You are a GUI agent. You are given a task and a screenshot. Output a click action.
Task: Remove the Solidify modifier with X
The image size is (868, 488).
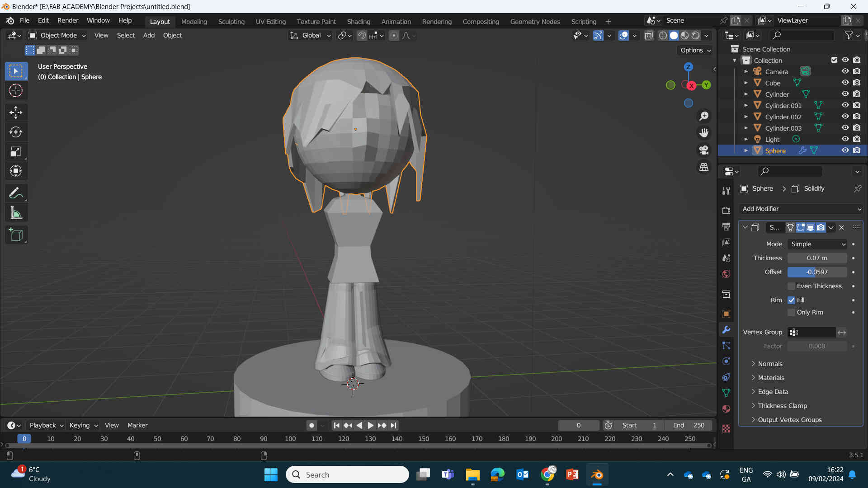pyautogui.click(x=841, y=227)
